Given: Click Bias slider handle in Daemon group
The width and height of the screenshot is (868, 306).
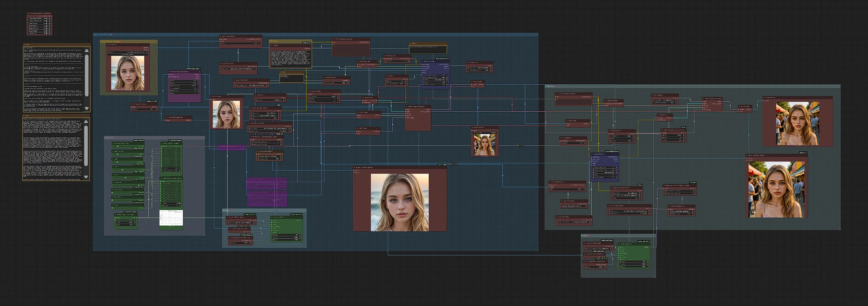Looking at the screenshot, I should click(126, 178).
